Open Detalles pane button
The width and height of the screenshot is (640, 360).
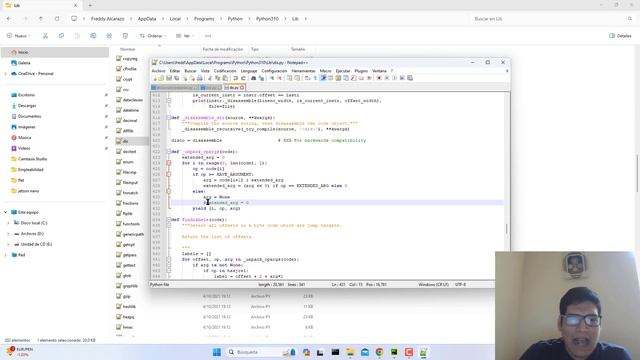[620, 36]
